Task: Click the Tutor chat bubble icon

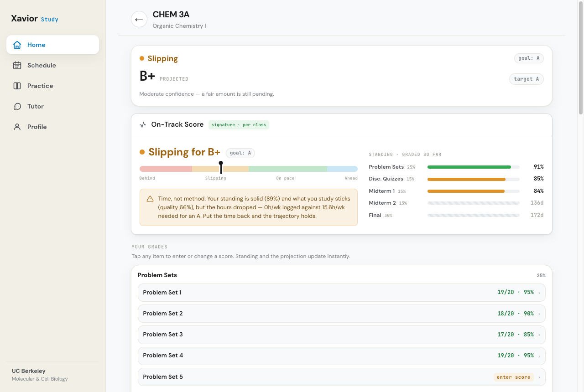Action: (17, 106)
